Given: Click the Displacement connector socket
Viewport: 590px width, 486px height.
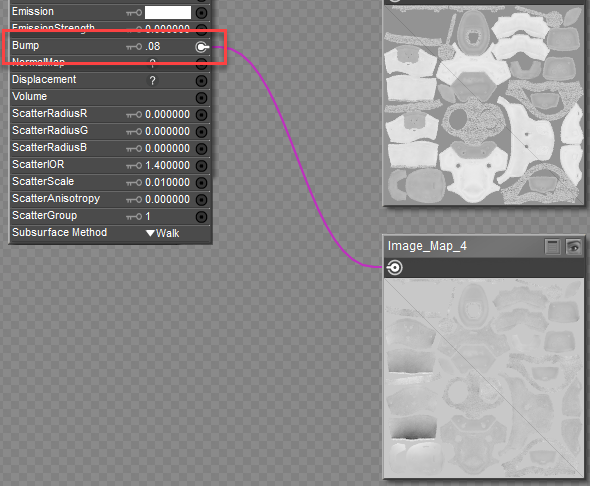Looking at the screenshot, I should pyautogui.click(x=202, y=80).
